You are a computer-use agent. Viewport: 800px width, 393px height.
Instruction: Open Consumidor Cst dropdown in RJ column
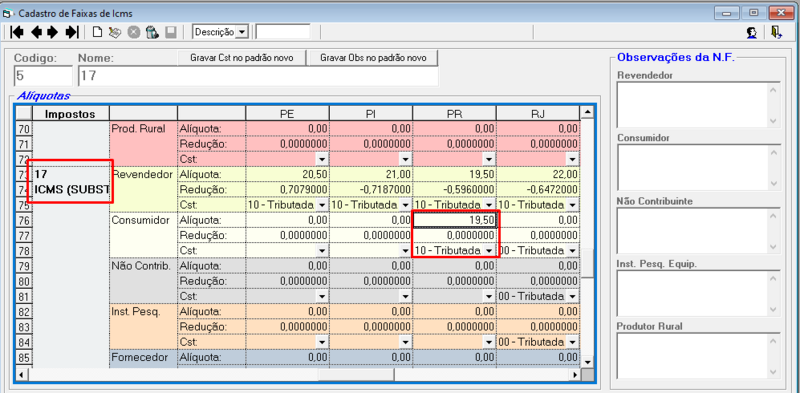(x=573, y=251)
